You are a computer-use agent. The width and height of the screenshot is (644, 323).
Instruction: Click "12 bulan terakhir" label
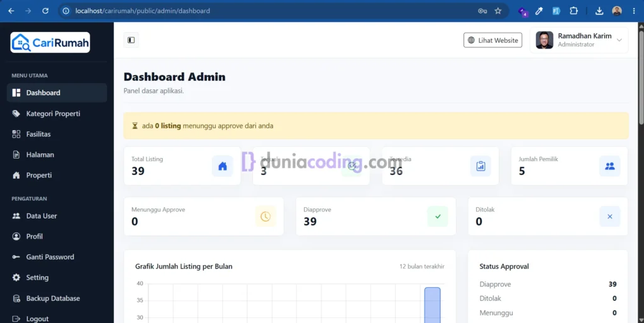pos(422,266)
